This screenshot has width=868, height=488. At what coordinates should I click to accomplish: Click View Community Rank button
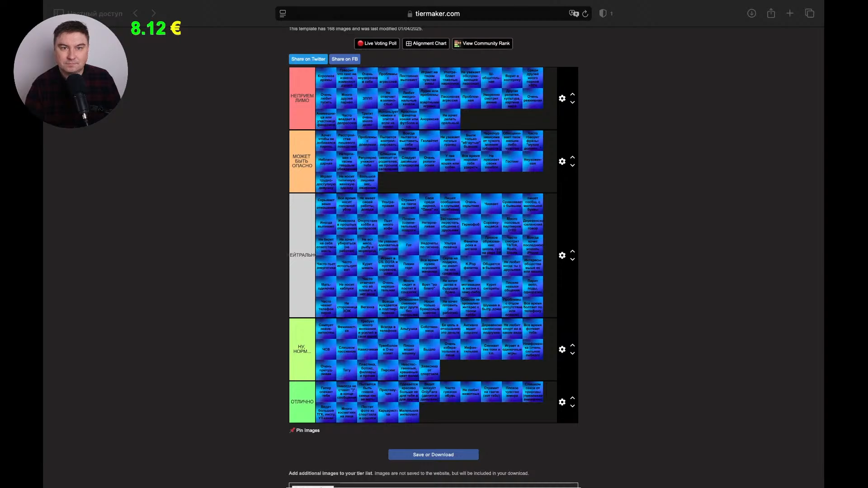482,43
